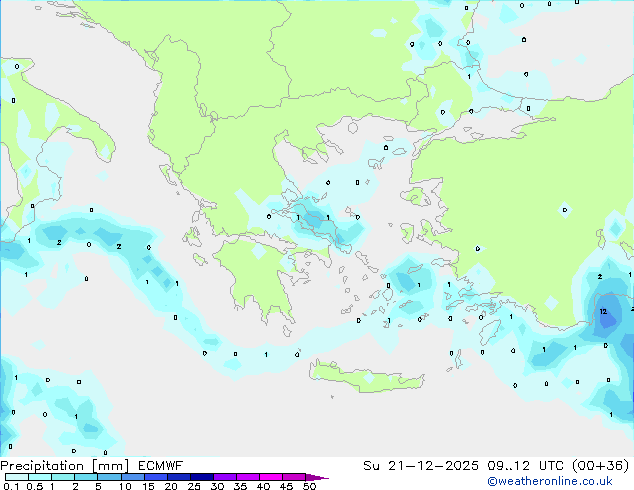Select the 20–25 mm legend color swatch
The width and height of the screenshot is (634, 490).
(178, 477)
